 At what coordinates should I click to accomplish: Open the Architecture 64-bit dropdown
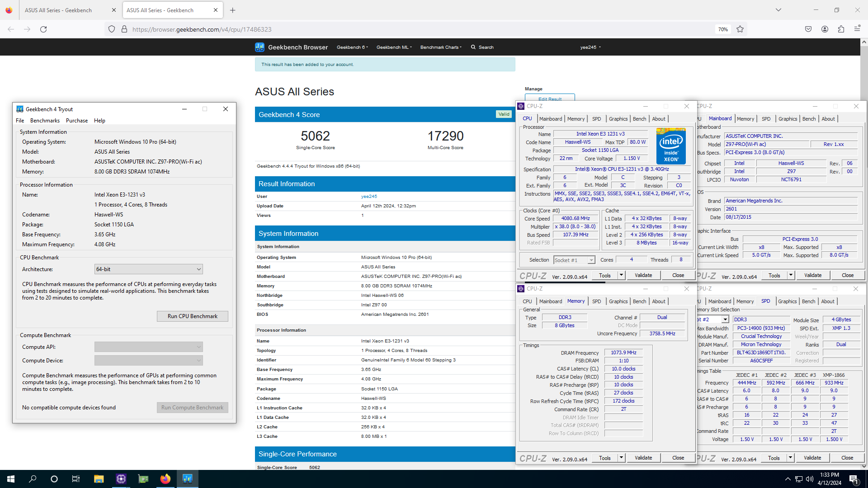148,269
